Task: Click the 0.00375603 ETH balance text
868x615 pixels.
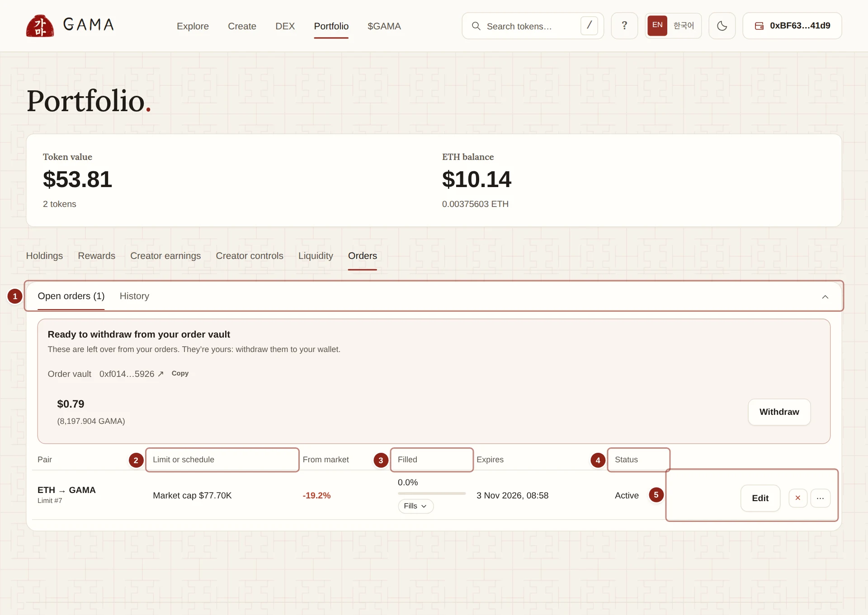Action: tap(475, 204)
